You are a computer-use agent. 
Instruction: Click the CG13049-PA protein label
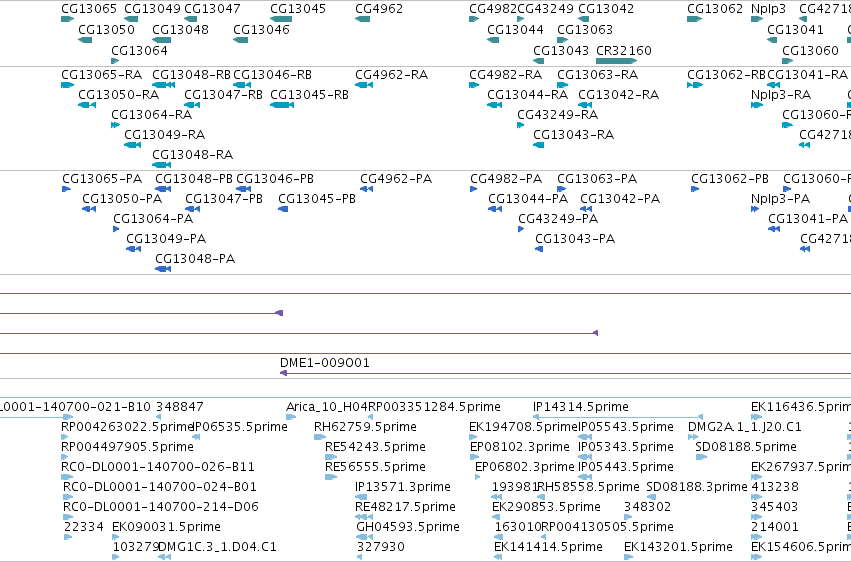point(166,239)
